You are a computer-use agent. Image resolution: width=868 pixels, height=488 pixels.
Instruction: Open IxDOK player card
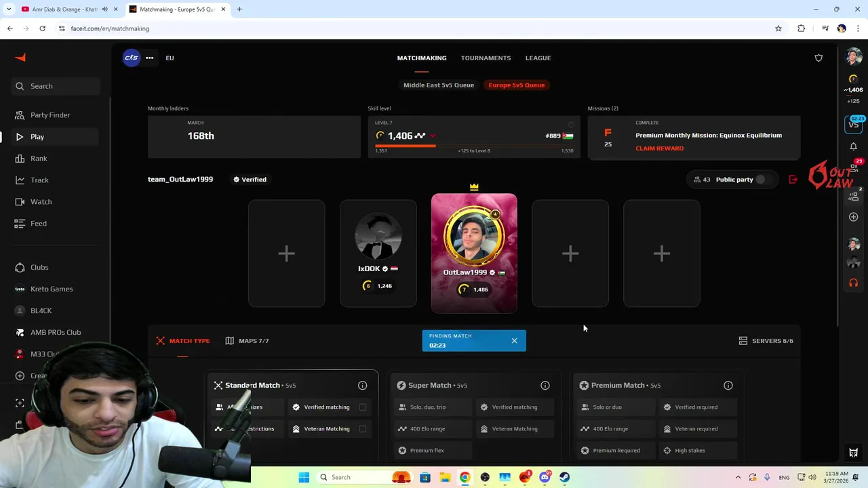(378, 253)
